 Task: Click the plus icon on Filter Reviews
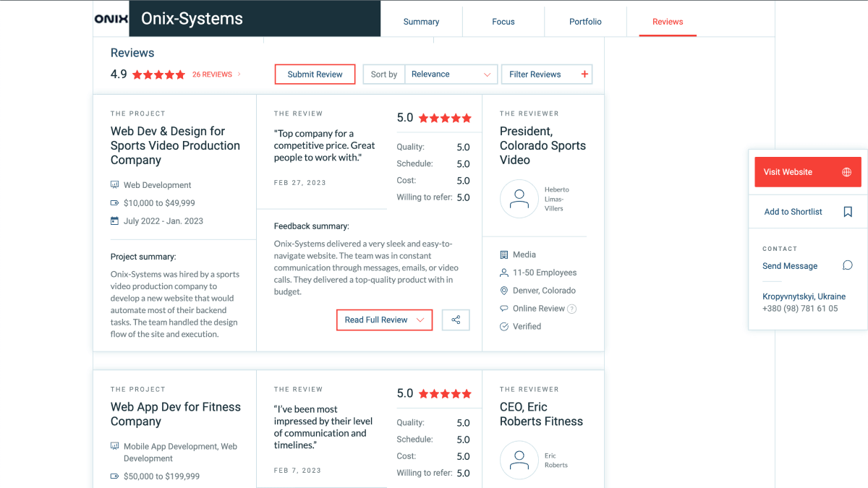[x=585, y=74]
